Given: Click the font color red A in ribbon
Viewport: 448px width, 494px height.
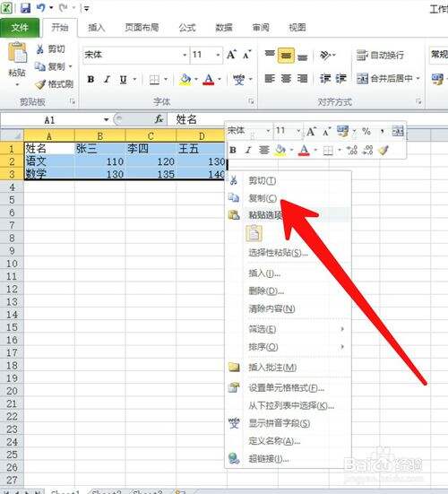Looking at the screenshot, I should (209, 79).
